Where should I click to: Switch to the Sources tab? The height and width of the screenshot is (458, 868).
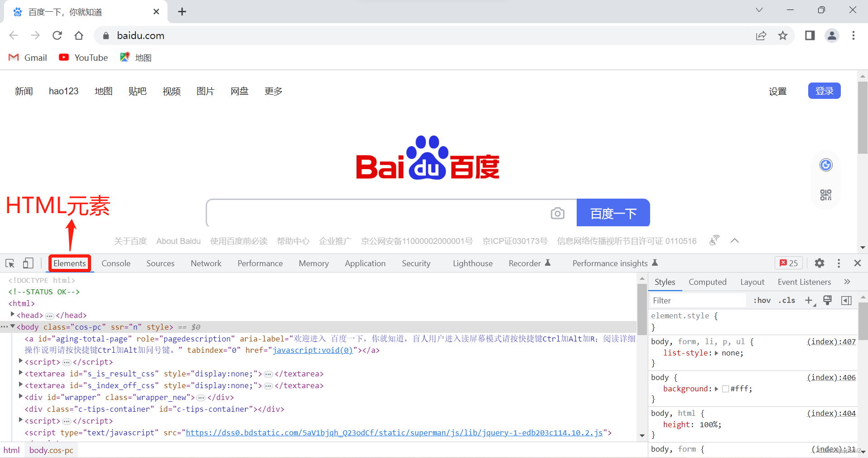[160, 263]
